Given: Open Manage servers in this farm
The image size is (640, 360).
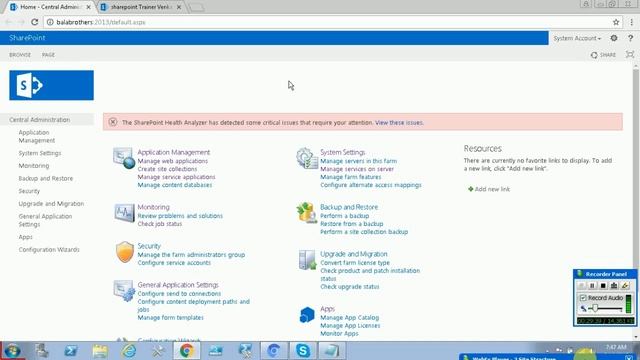Looking at the screenshot, I should click(x=358, y=161).
